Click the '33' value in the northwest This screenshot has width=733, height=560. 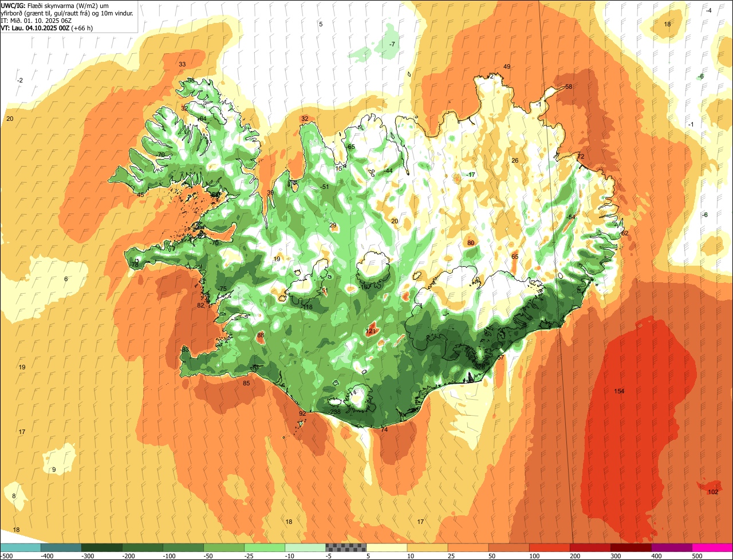click(182, 64)
